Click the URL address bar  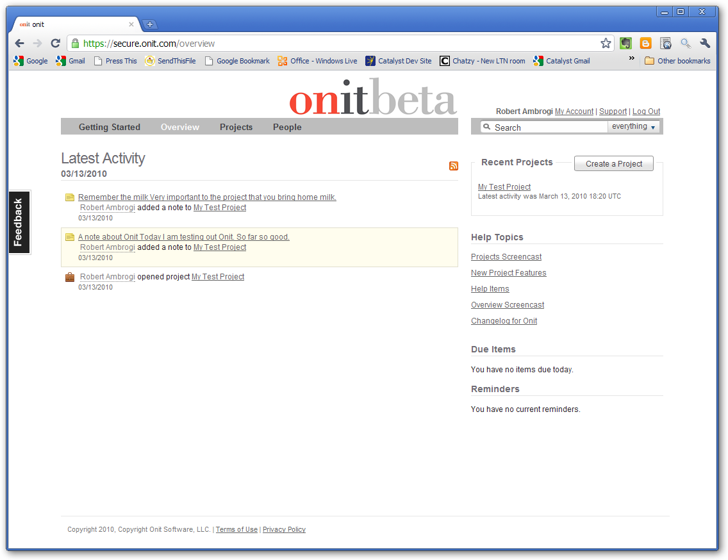click(339, 43)
